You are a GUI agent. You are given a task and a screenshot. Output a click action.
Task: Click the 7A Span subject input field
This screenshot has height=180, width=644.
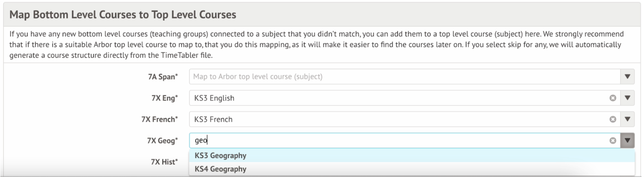point(391,77)
